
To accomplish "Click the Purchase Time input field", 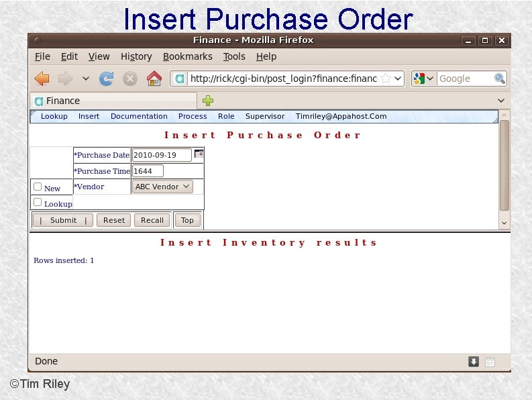I will 148,170.
